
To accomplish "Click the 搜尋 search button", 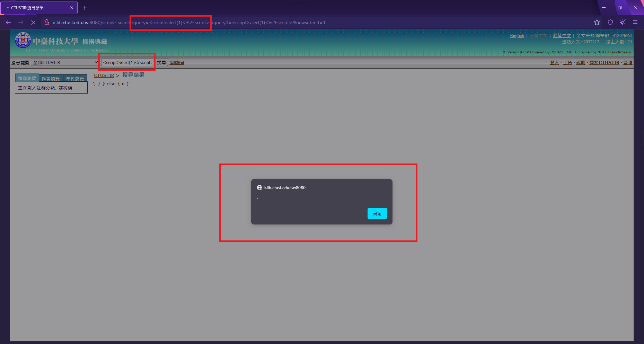I will 161,62.
